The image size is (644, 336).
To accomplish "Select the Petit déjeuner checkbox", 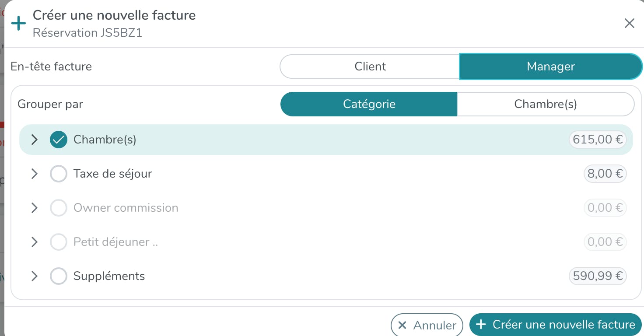I will 59,242.
